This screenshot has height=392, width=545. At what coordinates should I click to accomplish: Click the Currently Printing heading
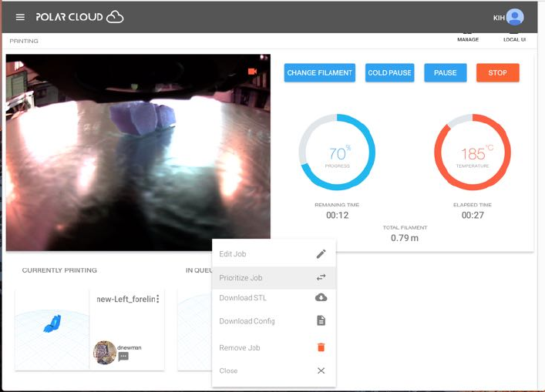point(59,270)
